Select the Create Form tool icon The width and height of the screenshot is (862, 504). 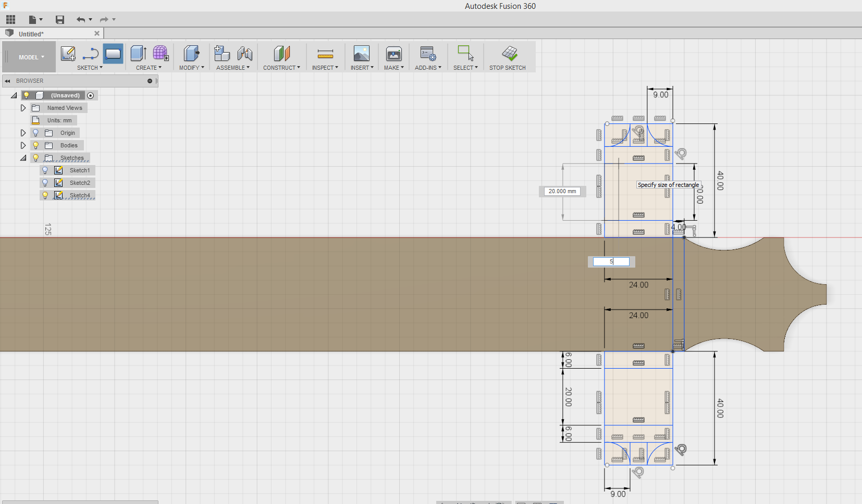point(161,53)
